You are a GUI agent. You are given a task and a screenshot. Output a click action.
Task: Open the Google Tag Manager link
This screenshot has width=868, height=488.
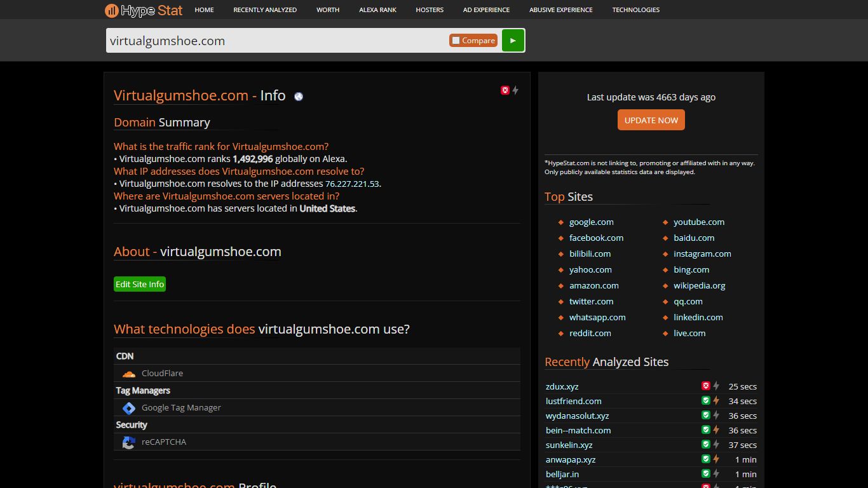point(181,408)
